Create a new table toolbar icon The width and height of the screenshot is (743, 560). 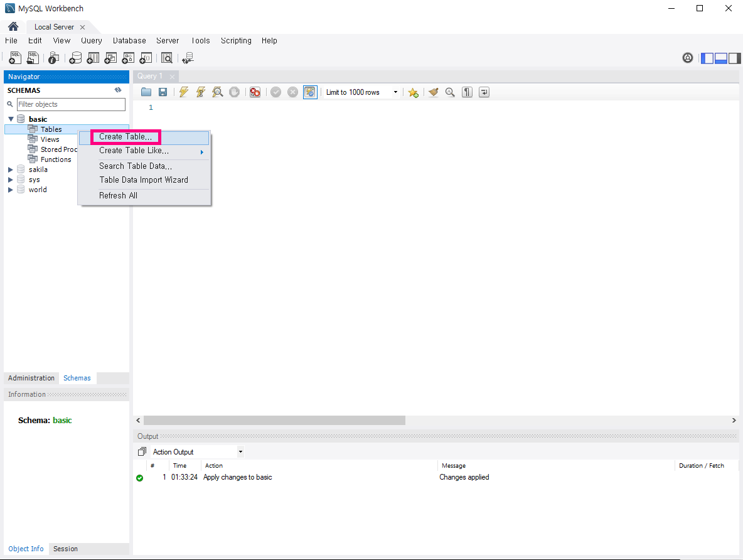tap(93, 58)
